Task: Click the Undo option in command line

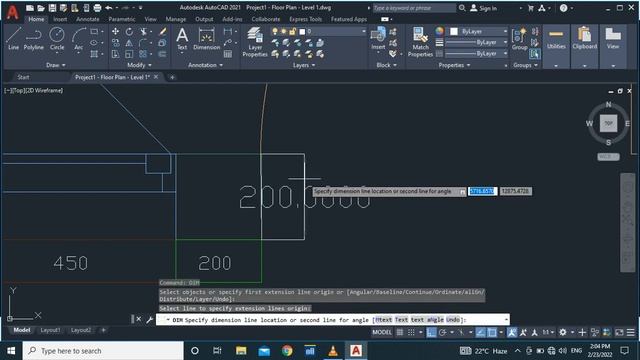Action: pos(453,320)
